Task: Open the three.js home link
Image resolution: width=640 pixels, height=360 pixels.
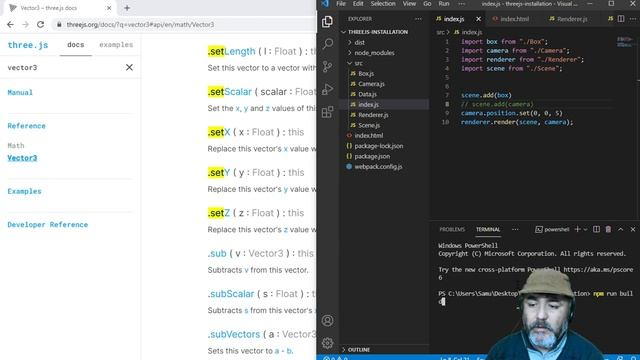Action: (x=28, y=45)
